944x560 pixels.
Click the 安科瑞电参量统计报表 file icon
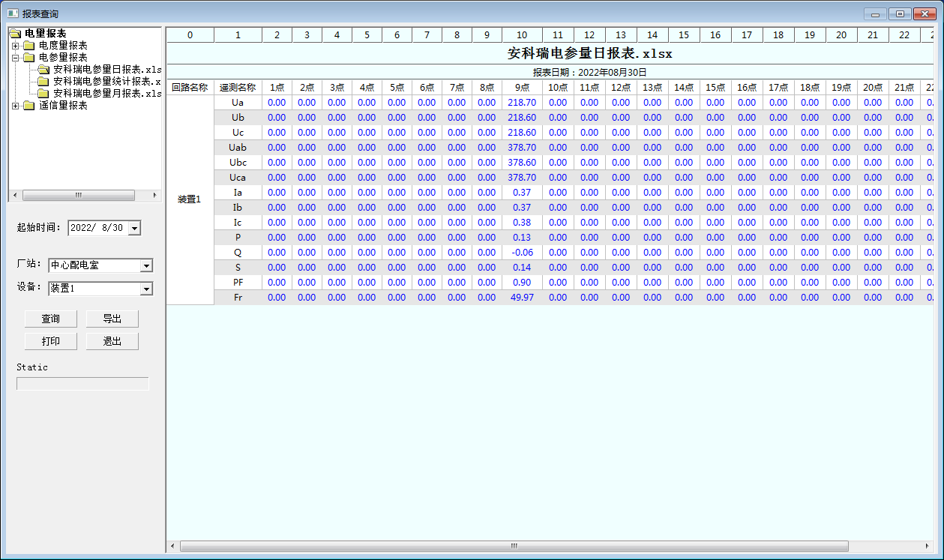(43, 82)
